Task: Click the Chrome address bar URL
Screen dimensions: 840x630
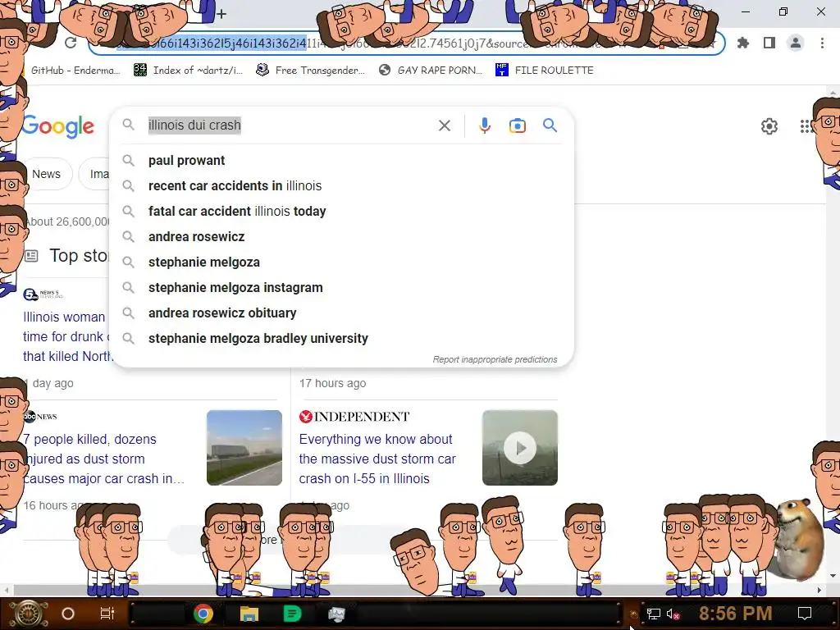Action: tap(407, 43)
